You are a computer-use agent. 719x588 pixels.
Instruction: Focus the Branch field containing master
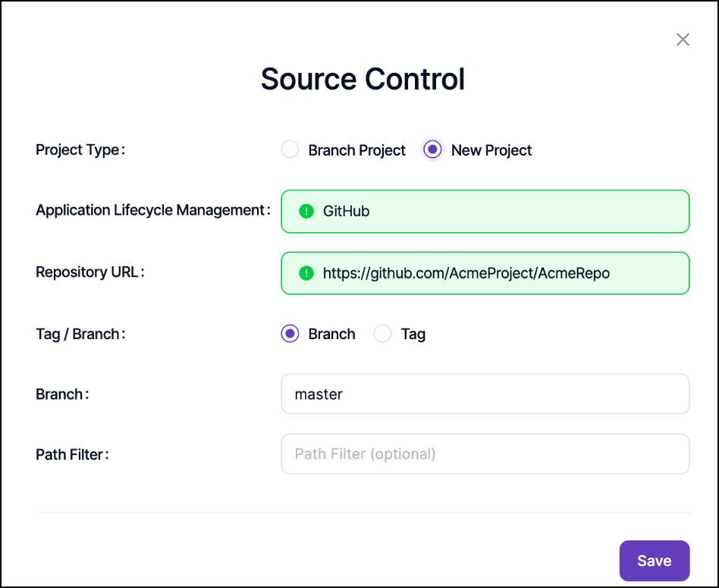(x=485, y=394)
